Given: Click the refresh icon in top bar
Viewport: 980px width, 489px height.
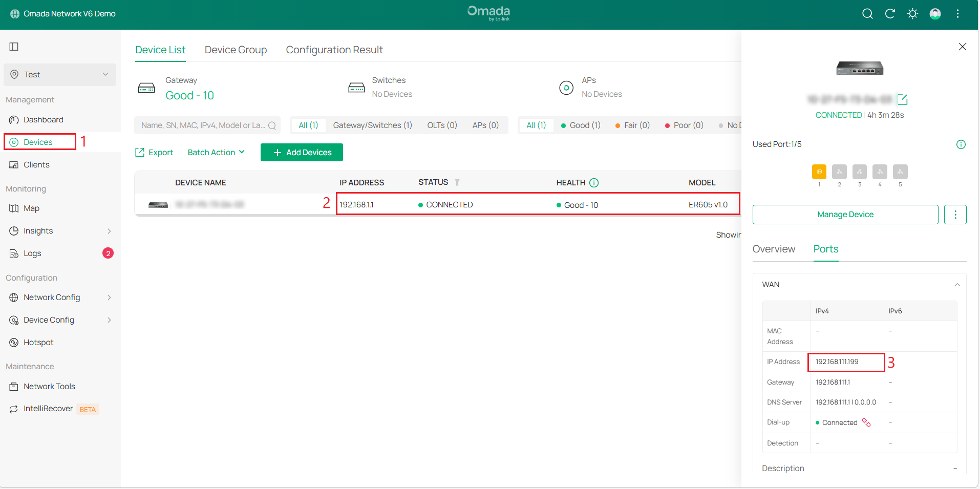Looking at the screenshot, I should click(890, 14).
